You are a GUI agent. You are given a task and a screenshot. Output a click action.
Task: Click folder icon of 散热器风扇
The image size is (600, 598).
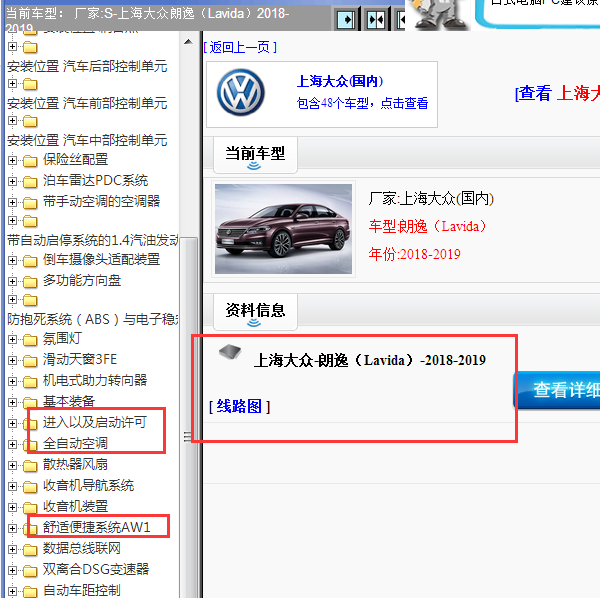(30, 466)
